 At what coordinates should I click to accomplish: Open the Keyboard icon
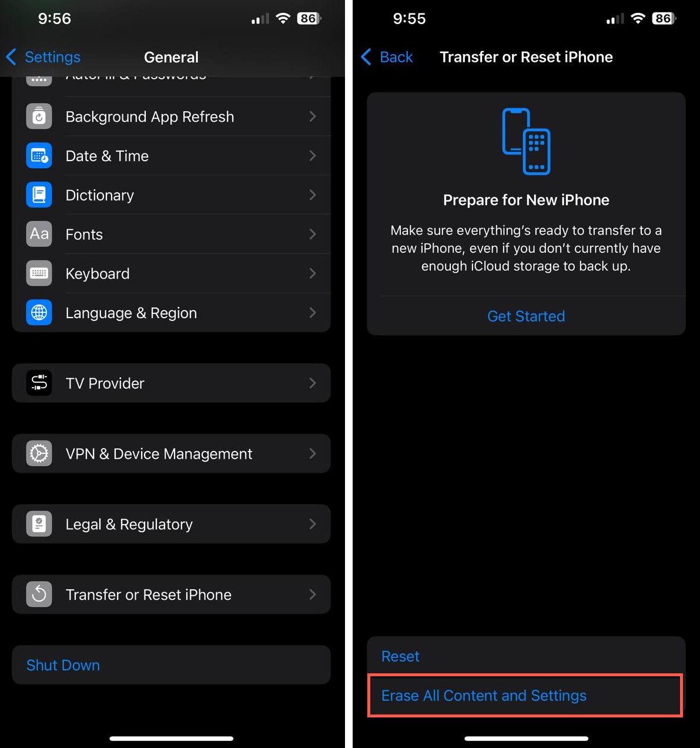39,273
